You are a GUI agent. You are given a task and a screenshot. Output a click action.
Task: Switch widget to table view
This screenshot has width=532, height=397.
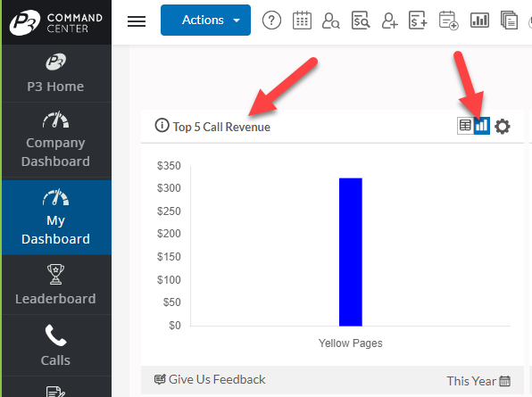(465, 126)
